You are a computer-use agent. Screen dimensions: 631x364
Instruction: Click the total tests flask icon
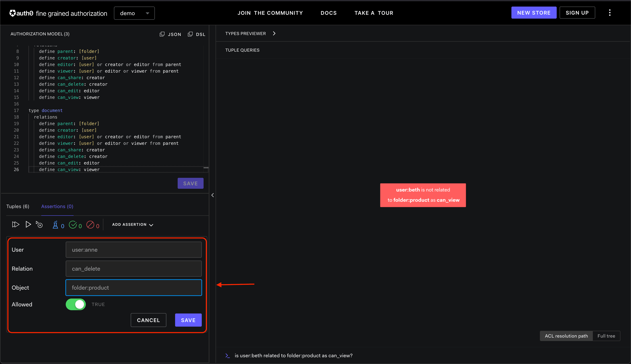[55, 225]
